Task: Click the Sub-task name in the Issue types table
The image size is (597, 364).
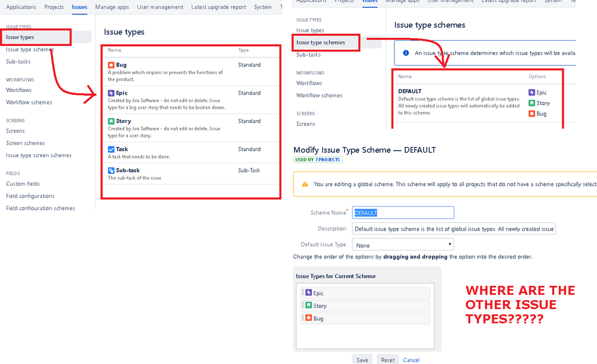Action: tap(127, 170)
